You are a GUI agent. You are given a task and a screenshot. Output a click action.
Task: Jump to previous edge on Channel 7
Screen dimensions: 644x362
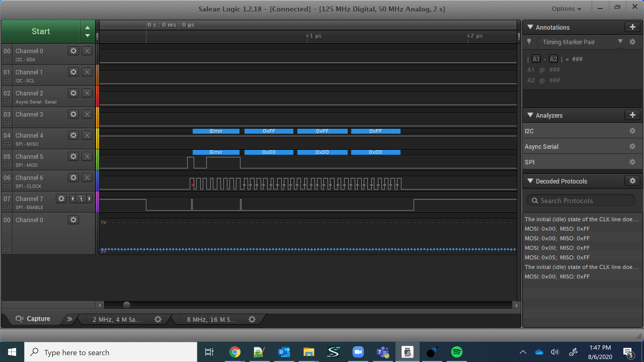pos(73,199)
